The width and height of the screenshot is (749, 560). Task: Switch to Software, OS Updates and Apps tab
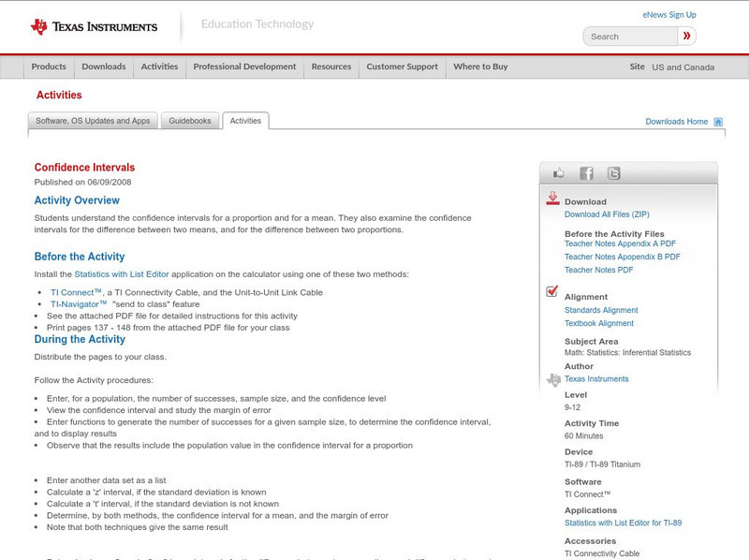coord(93,121)
